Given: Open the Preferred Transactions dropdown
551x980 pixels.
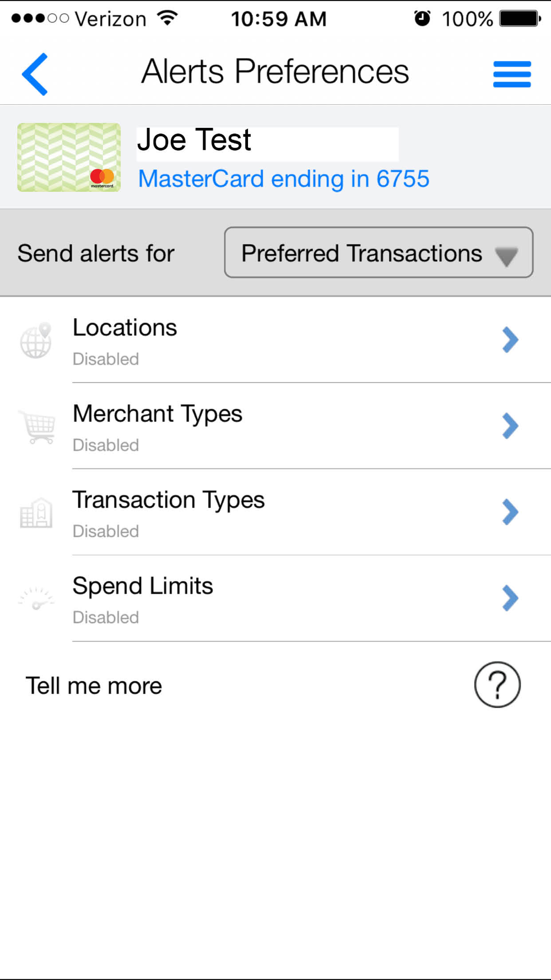Looking at the screenshot, I should pyautogui.click(x=379, y=252).
